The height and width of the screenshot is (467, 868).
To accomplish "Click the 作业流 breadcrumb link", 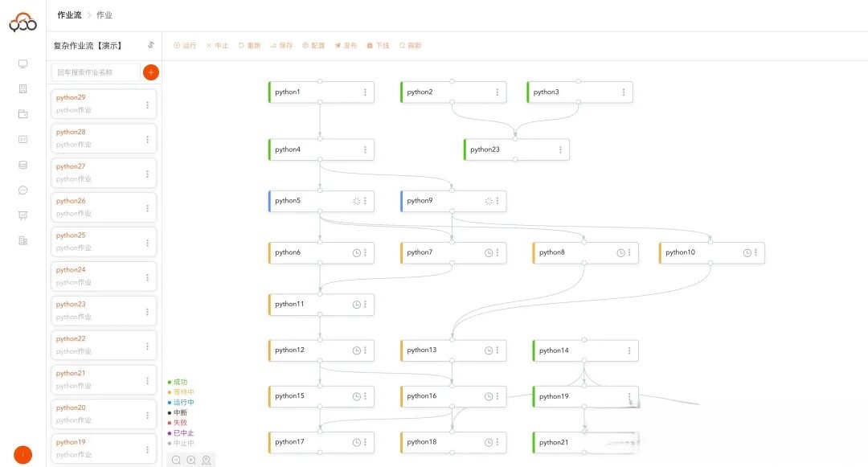I will (x=69, y=15).
